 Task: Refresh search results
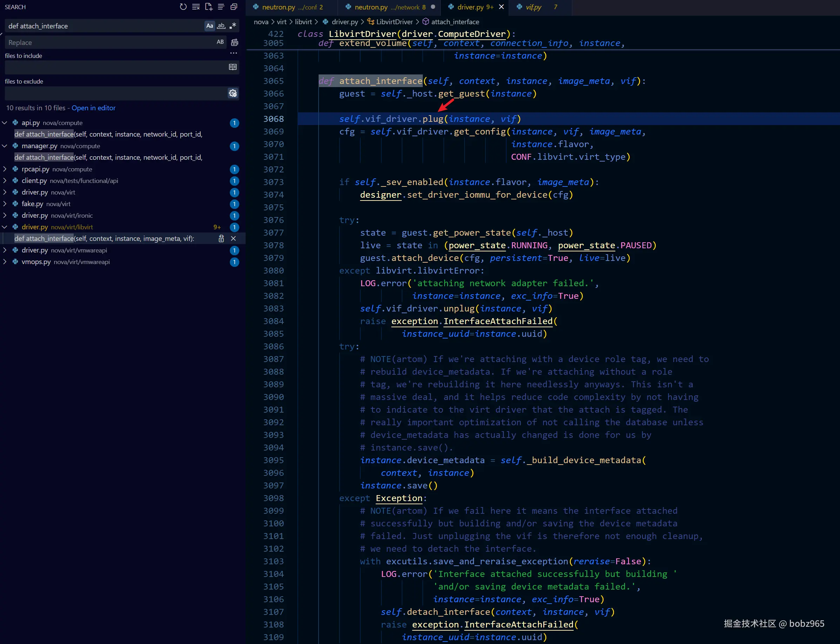183,7
